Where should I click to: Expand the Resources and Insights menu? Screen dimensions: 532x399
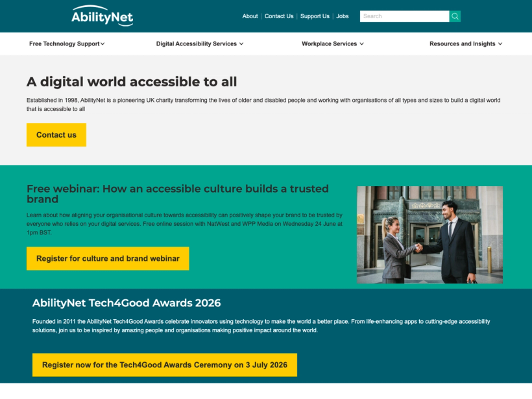click(x=466, y=43)
